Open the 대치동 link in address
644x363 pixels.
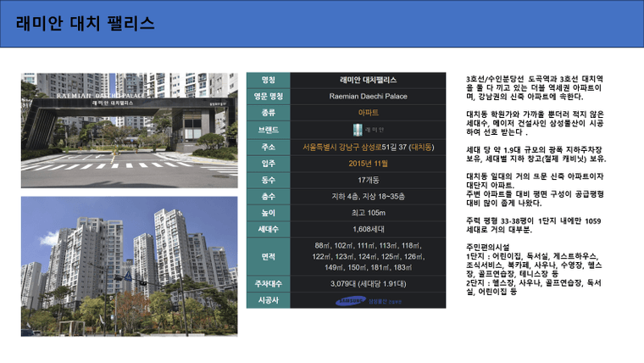(x=421, y=148)
